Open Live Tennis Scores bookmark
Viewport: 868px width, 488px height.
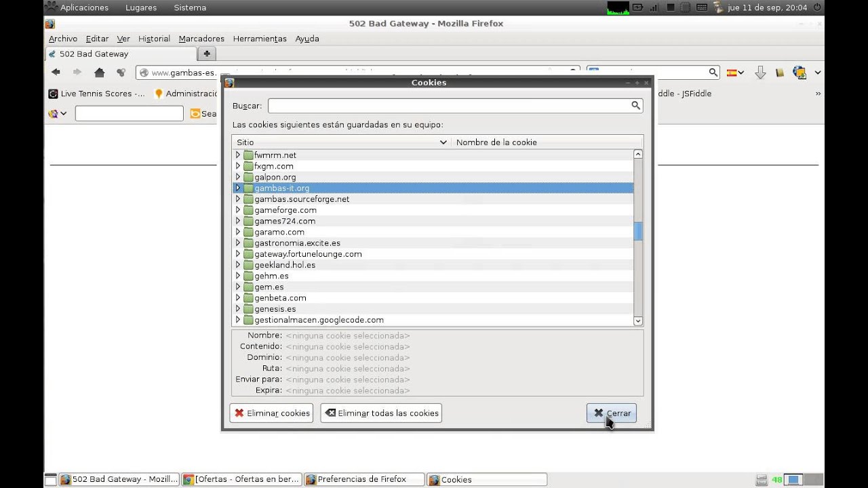pyautogui.click(x=97, y=94)
